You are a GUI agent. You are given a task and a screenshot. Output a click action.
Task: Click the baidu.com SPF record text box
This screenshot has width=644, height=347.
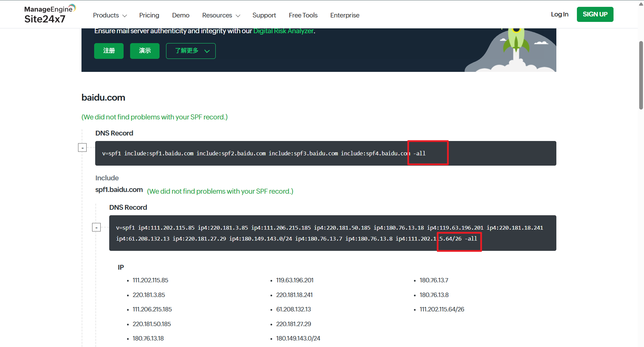pos(326,153)
